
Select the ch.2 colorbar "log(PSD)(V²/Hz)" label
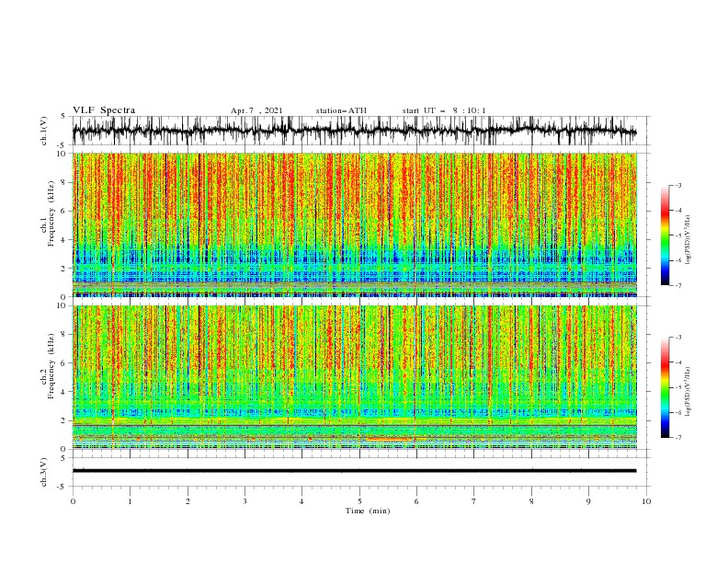pyautogui.click(x=688, y=392)
